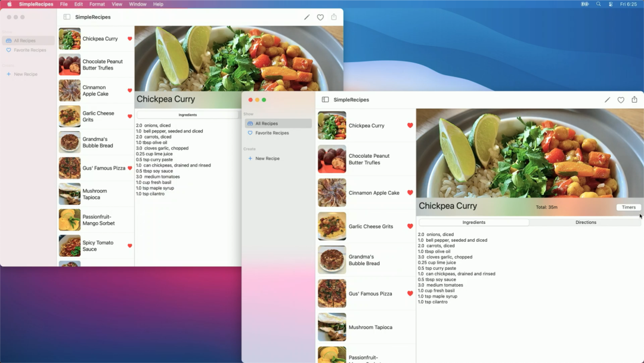This screenshot has width=644, height=363.
Task: Open Chickpea Curry thumbnail in front window list
Action: click(x=332, y=125)
